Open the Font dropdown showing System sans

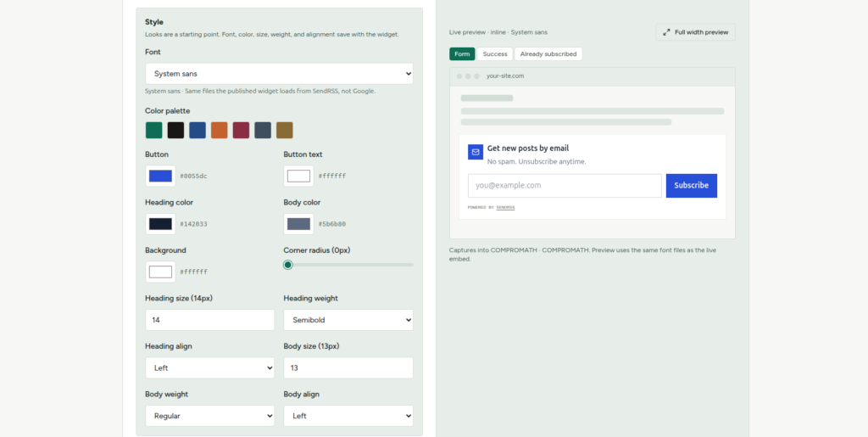279,74
